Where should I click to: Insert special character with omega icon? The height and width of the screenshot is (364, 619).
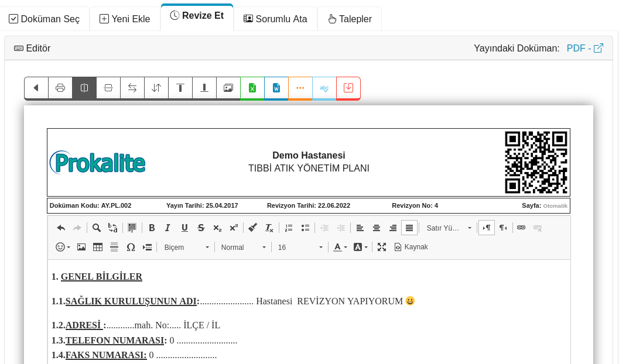tap(131, 248)
